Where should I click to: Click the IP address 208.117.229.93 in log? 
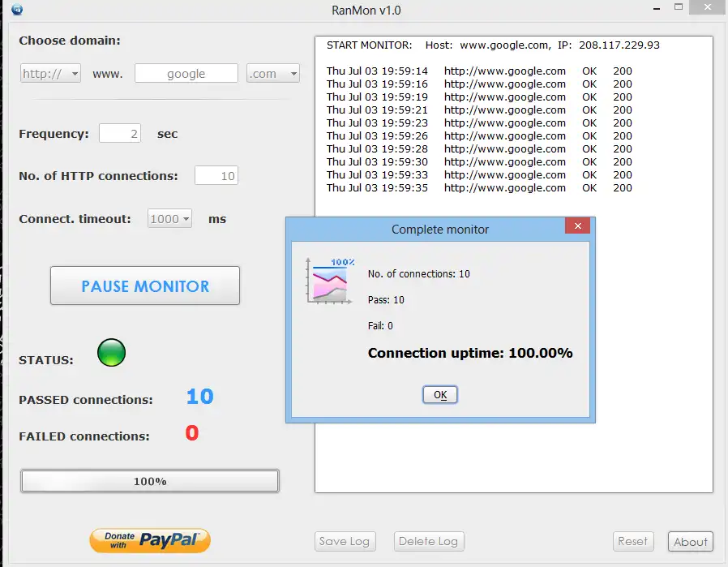[x=619, y=45]
